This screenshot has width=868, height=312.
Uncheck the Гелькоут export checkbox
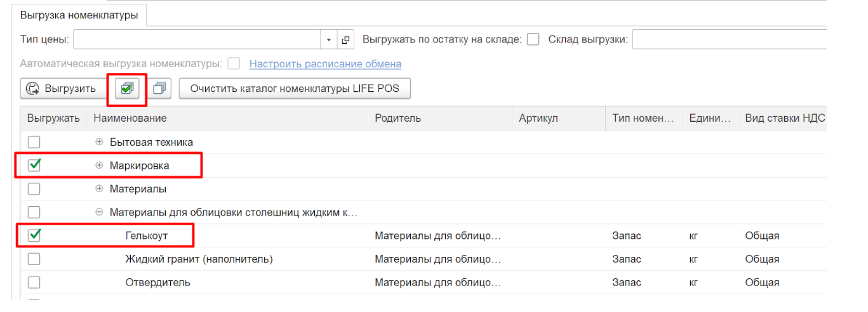pyautogui.click(x=34, y=235)
